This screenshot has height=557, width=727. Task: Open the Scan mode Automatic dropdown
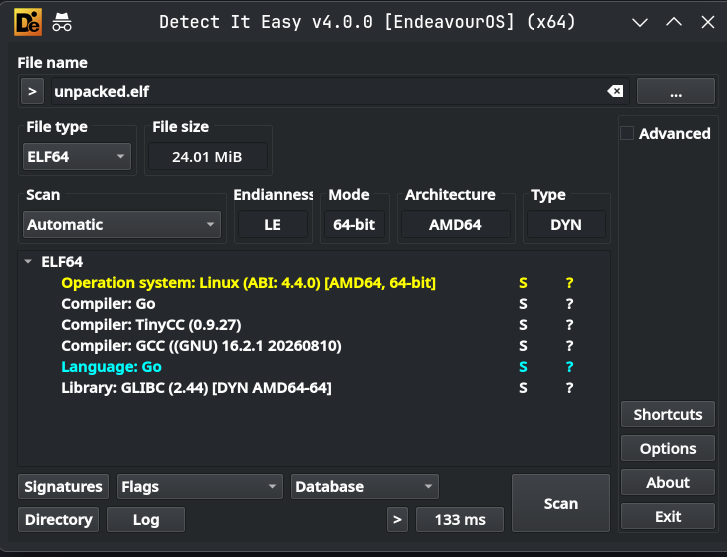[x=122, y=224]
